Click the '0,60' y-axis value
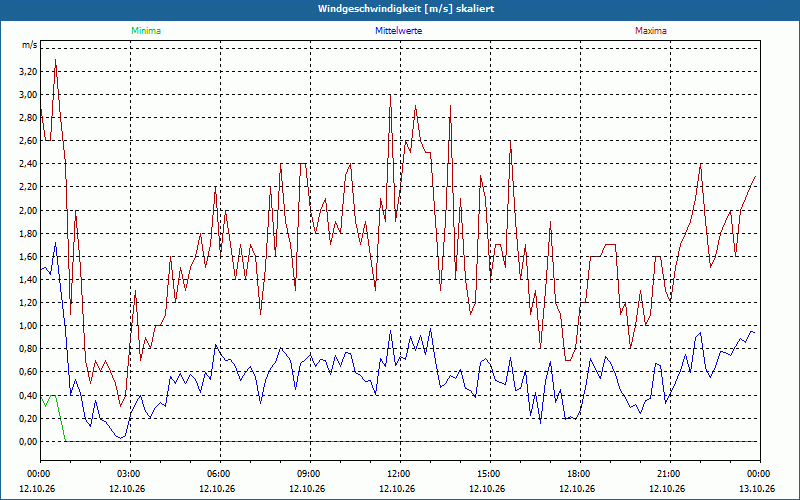The image size is (800, 500). (x=29, y=371)
